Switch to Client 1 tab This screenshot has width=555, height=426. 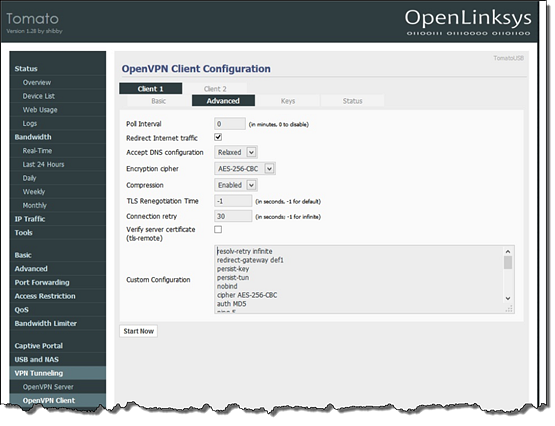click(151, 89)
